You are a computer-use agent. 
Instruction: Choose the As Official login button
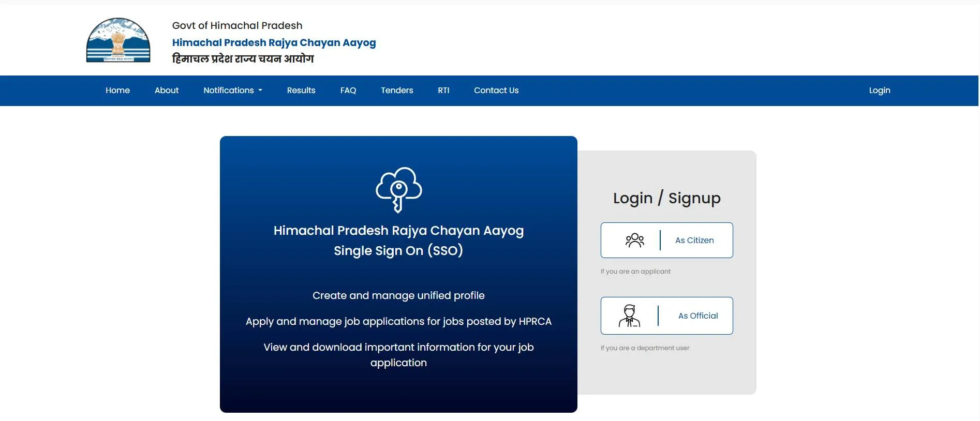tap(697, 316)
